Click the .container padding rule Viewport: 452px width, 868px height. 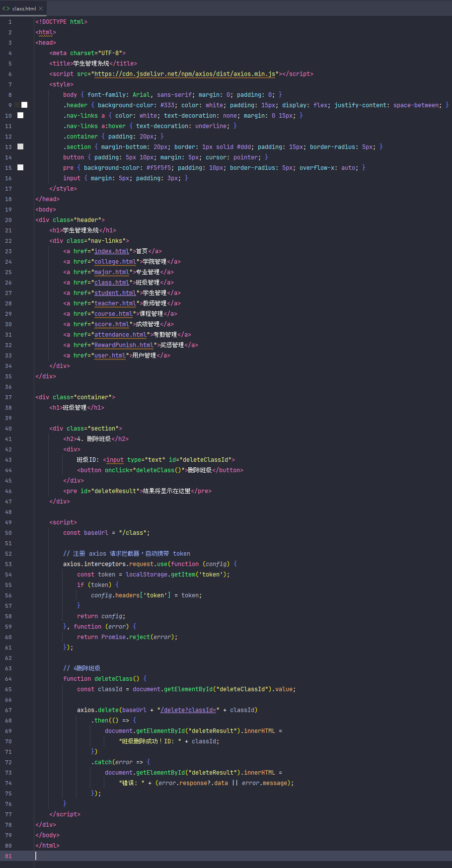(x=113, y=137)
